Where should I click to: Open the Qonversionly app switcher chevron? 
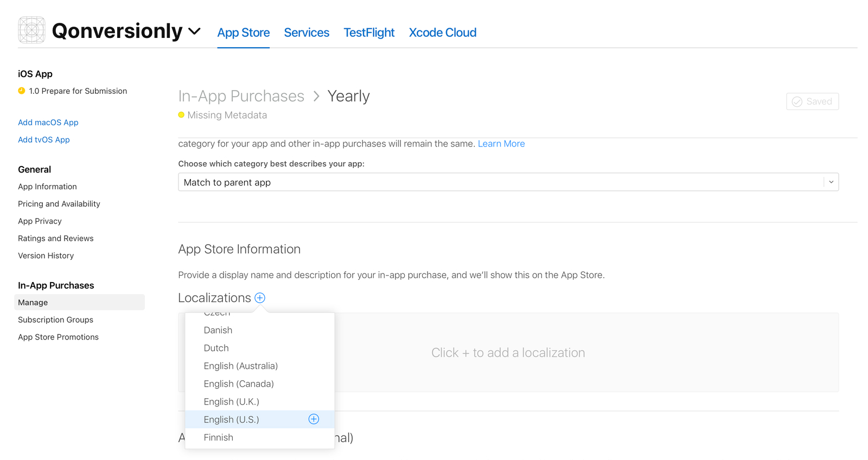click(194, 31)
